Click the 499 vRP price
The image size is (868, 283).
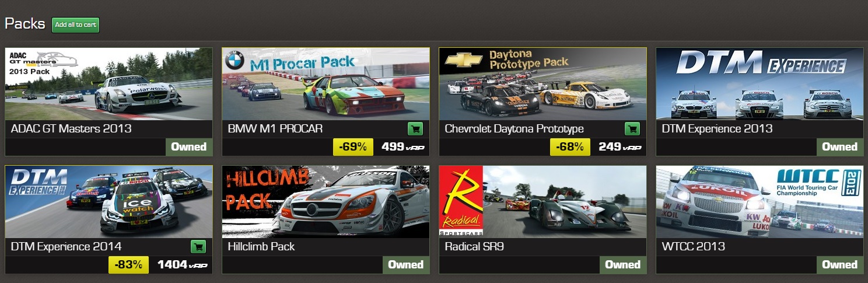(402, 147)
